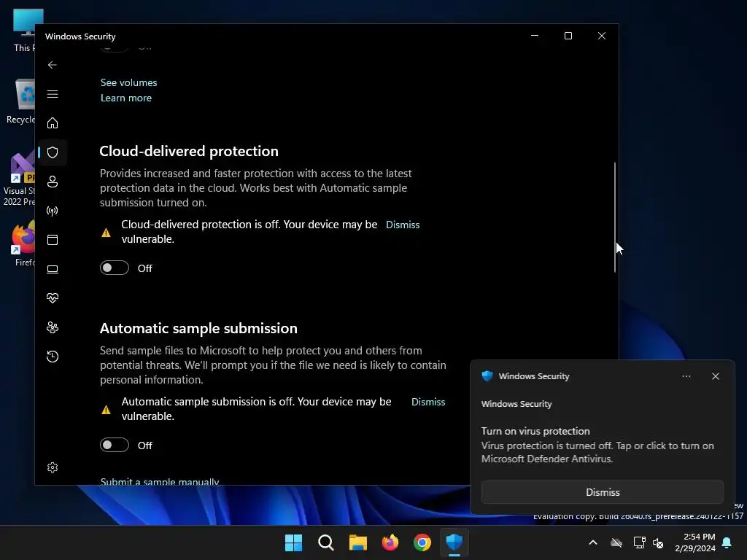Screen dimensions: 747x560
Task: Open the Home sidebar icon
Action: (x=53, y=122)
